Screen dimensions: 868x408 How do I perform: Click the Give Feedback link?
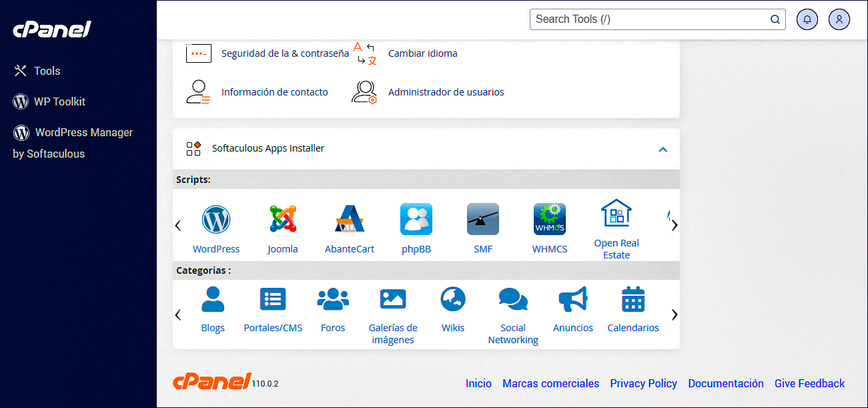pos(809,383)
